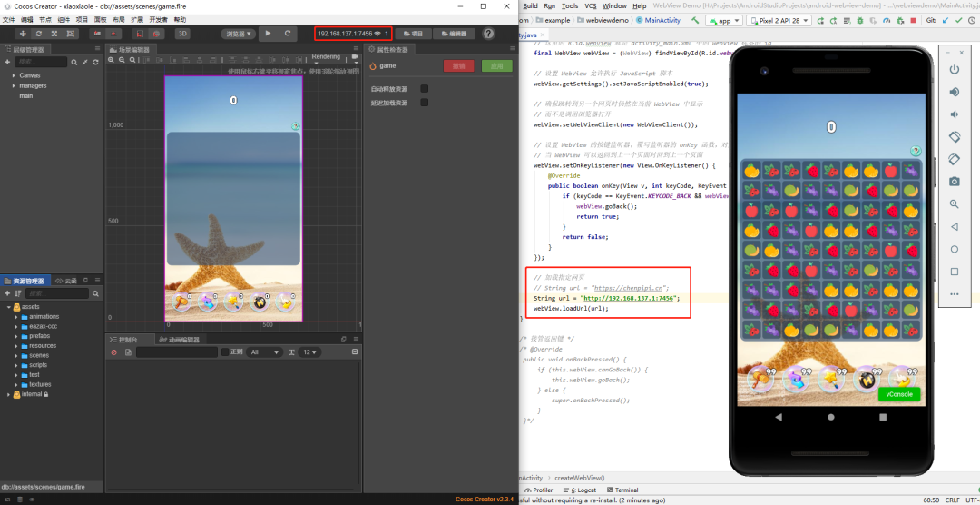This screenshot has height=505, width=980.
Task: Expand the internal database folder
Action: [x=8, y=394]
